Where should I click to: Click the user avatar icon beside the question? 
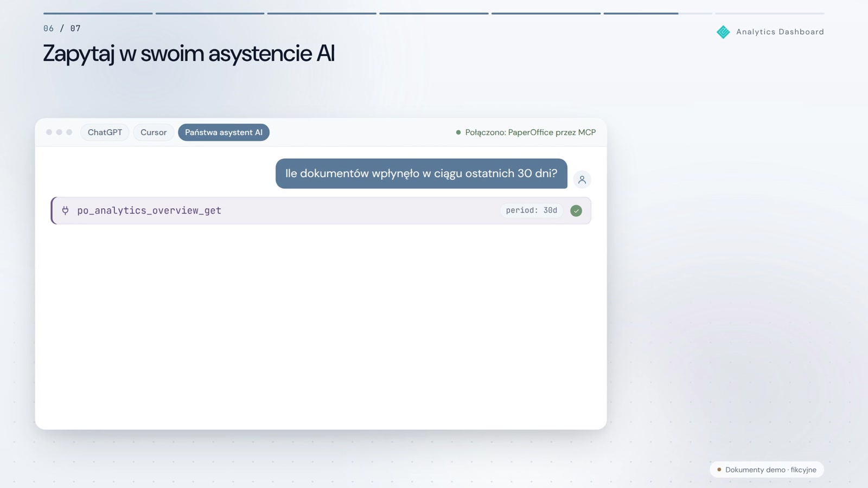pos(582,179)
